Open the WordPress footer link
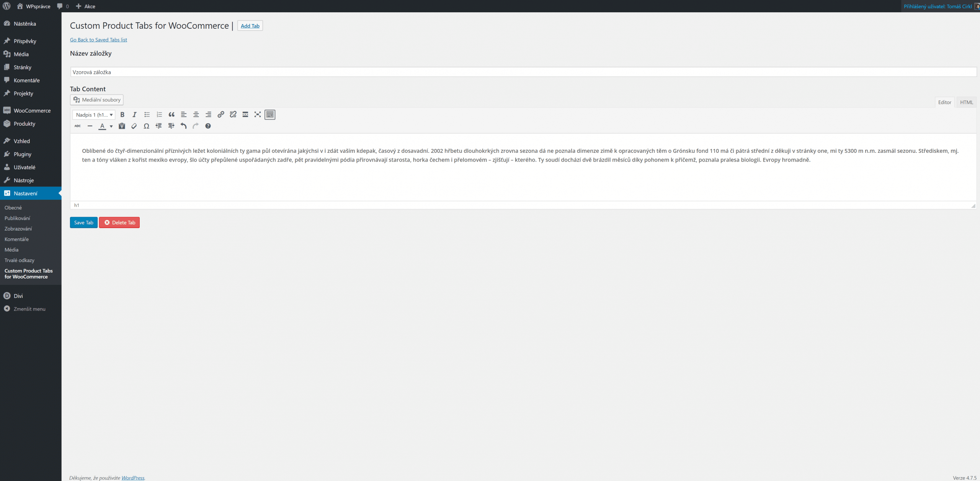 point(133,478)
